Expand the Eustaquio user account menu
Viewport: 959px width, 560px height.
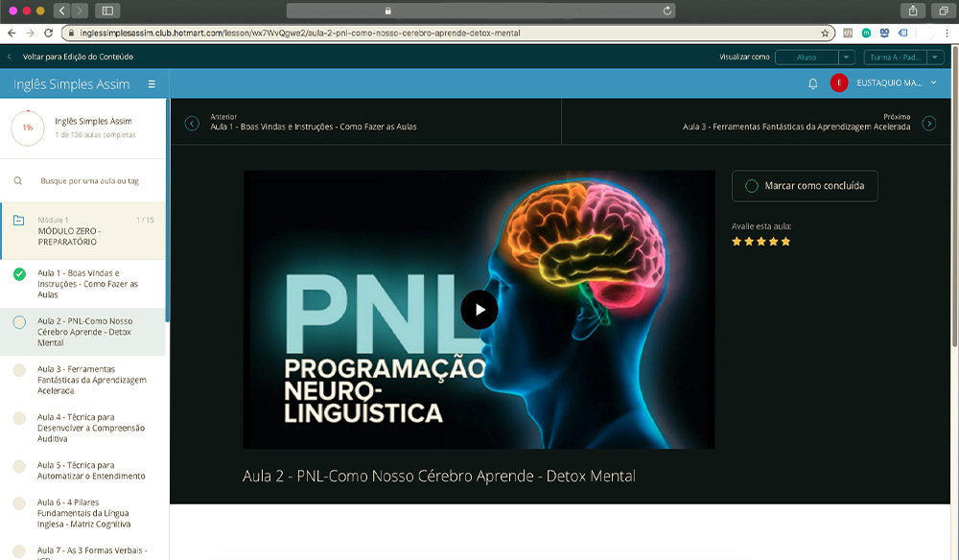[933, 83]
